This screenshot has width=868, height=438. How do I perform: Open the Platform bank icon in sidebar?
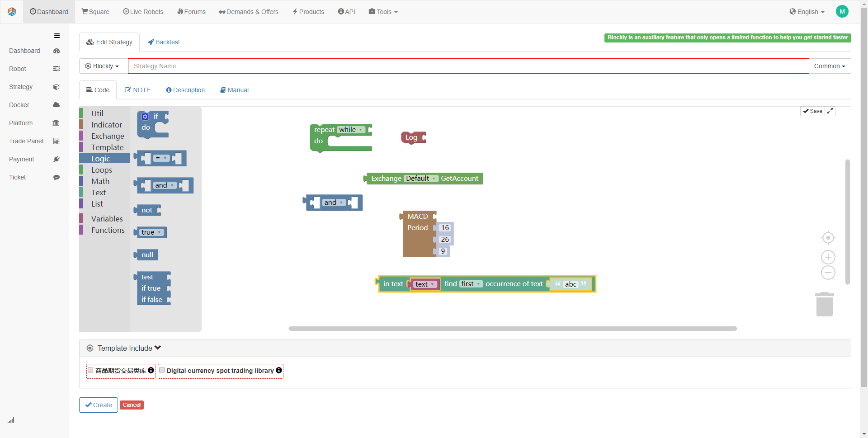[56, 123]
